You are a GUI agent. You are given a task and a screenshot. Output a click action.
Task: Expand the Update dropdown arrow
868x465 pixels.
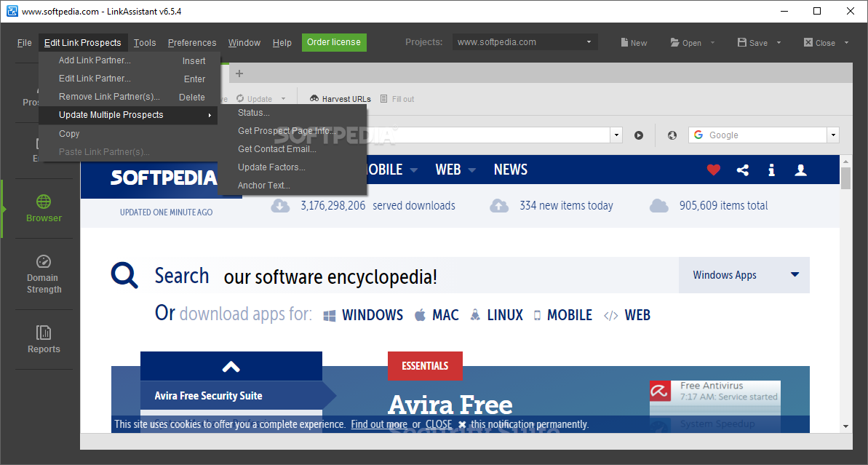pos(284,98)
